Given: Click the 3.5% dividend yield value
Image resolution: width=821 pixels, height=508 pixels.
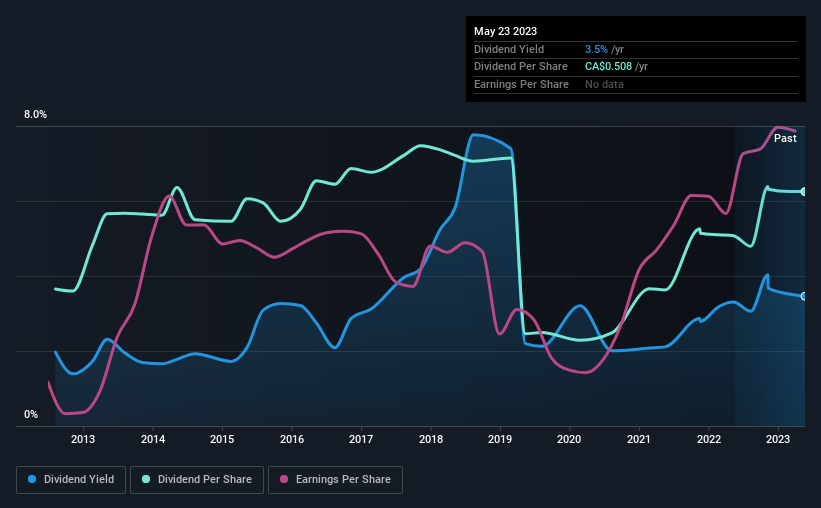Looking at the screenshot, I should point(596,49).
